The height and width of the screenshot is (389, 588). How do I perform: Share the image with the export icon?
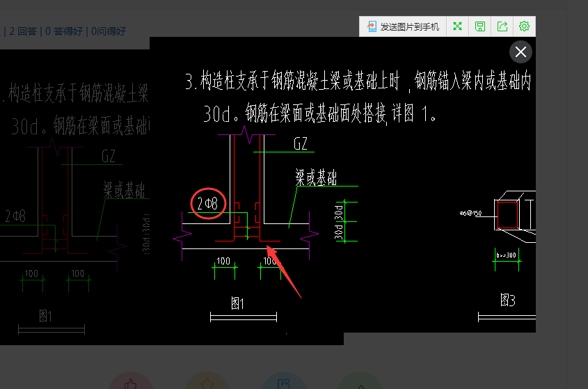502,26
